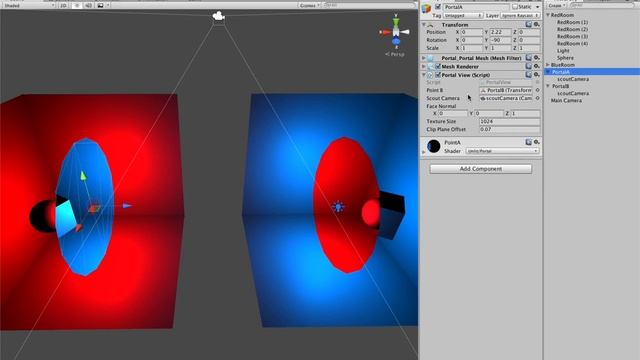Click the Add Component button
Image resolution: width=640 pixels, height=360 pixels.
481,169
